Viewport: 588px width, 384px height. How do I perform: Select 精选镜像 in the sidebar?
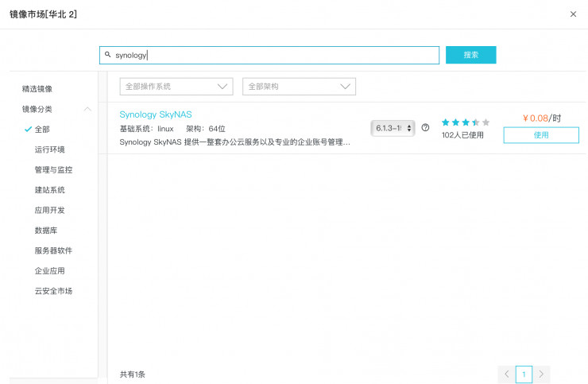coord(37,89)
